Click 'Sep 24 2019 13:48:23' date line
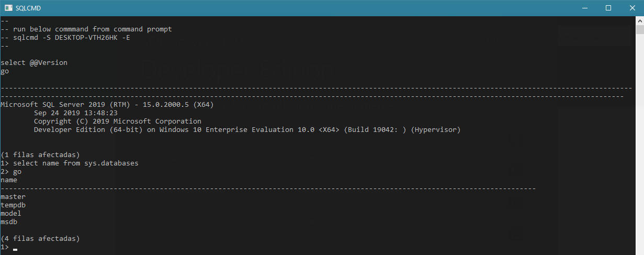644x255 pixels. point(76,113)
